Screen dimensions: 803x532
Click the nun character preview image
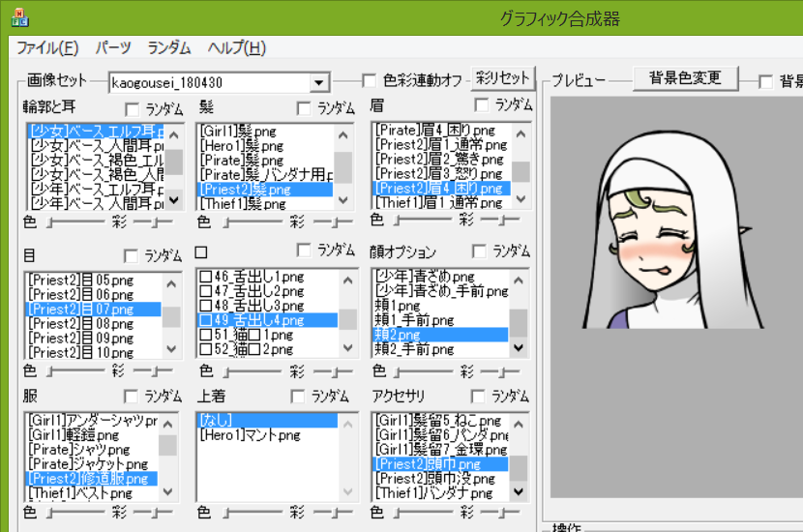672,231
